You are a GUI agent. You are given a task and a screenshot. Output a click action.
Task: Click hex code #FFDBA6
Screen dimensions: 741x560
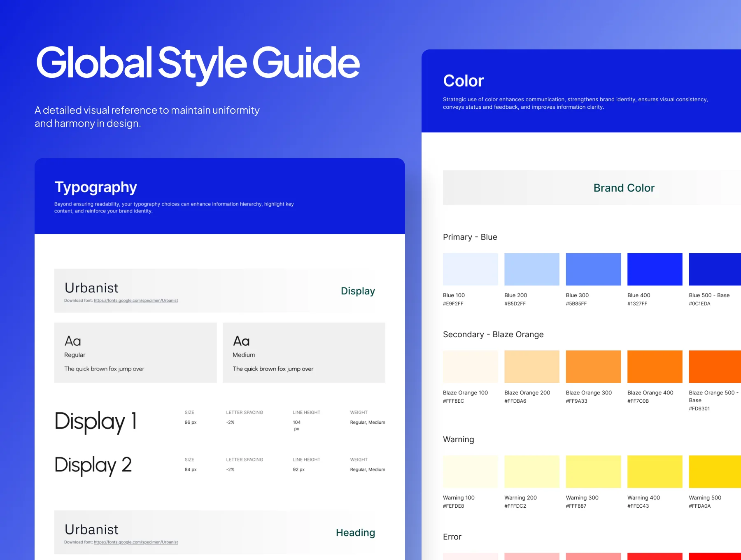(x=515, y=401)
